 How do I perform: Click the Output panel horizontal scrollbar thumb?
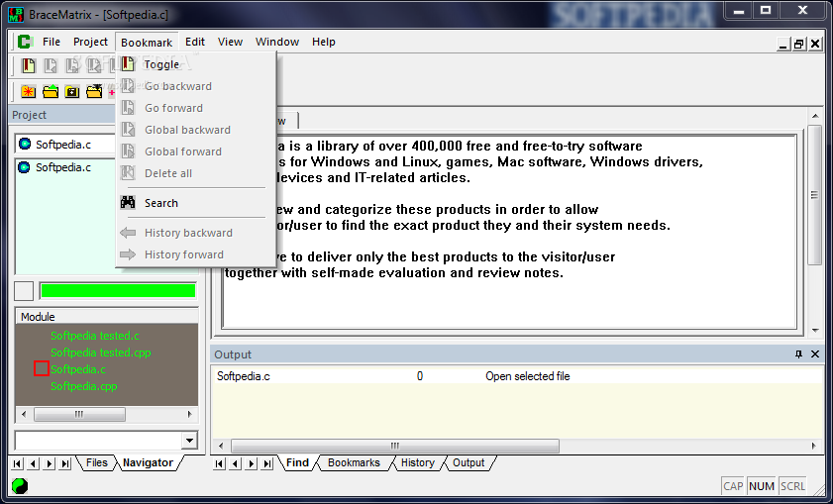(395, 446)
